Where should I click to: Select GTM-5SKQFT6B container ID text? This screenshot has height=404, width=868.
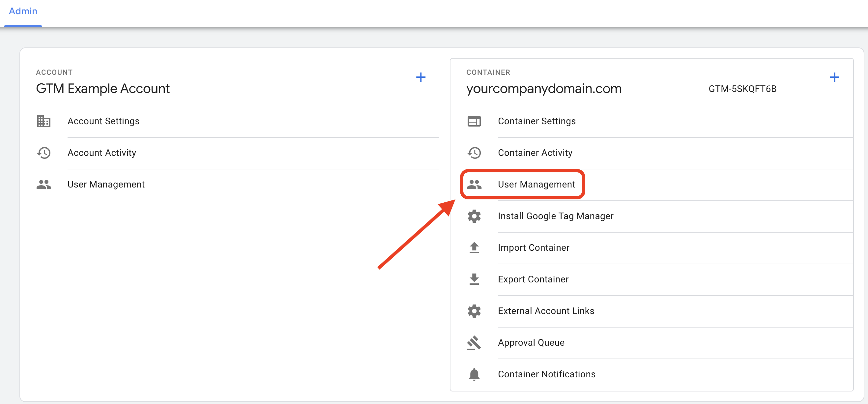point(742,89)
